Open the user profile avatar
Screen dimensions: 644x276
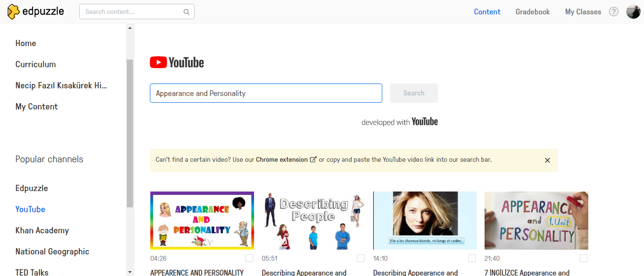pos(633,12)
